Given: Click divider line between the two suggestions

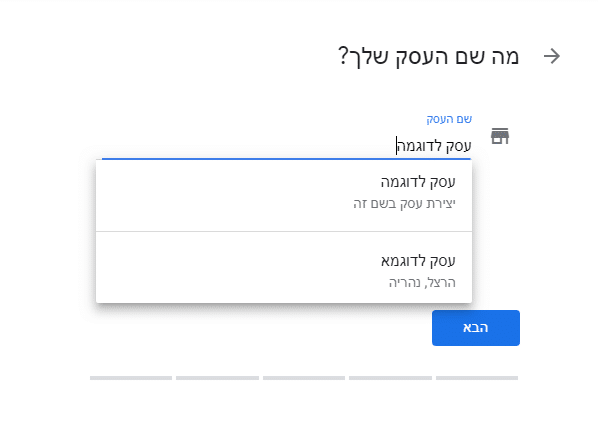Looking at the screenshot, I should (284, 231).
